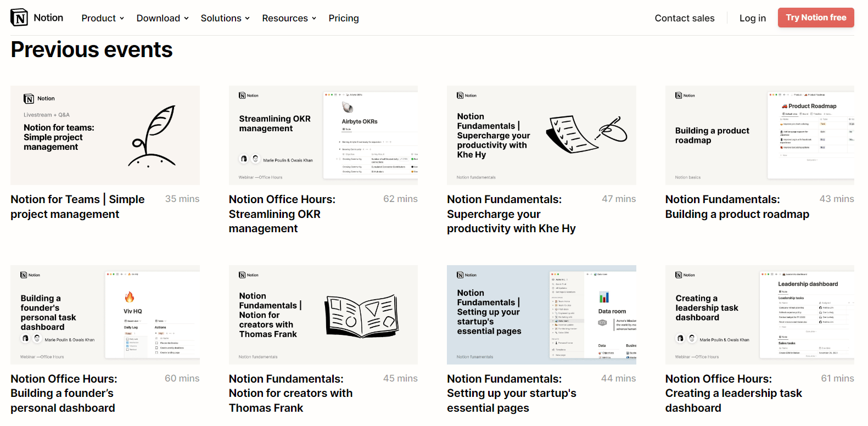Click the 62 mins duration label
The image size is (868, 426).
(400, 199)
